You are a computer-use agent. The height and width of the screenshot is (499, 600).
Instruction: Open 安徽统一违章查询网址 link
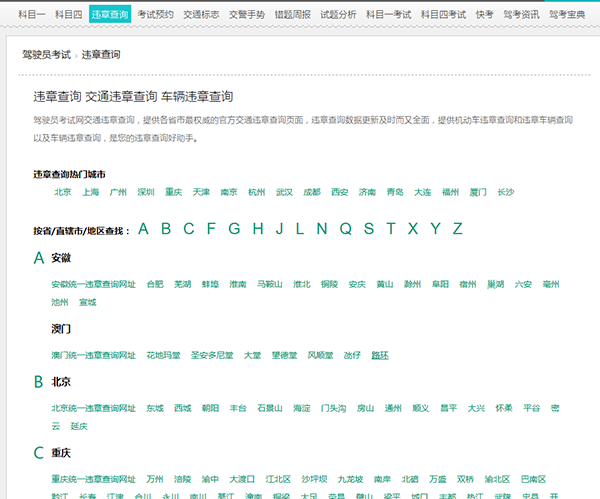point(93,284)
